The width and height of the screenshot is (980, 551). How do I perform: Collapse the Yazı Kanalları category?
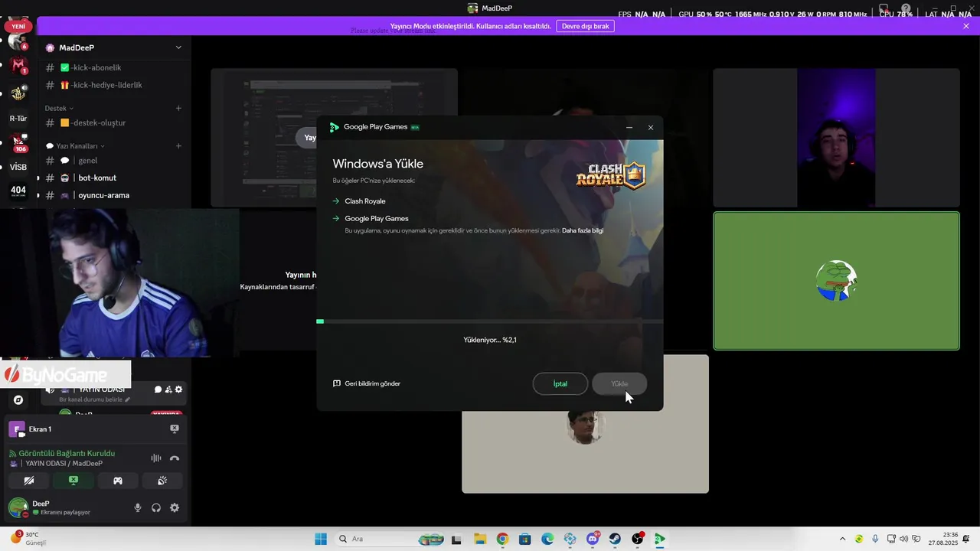click(x=75, y=145)
